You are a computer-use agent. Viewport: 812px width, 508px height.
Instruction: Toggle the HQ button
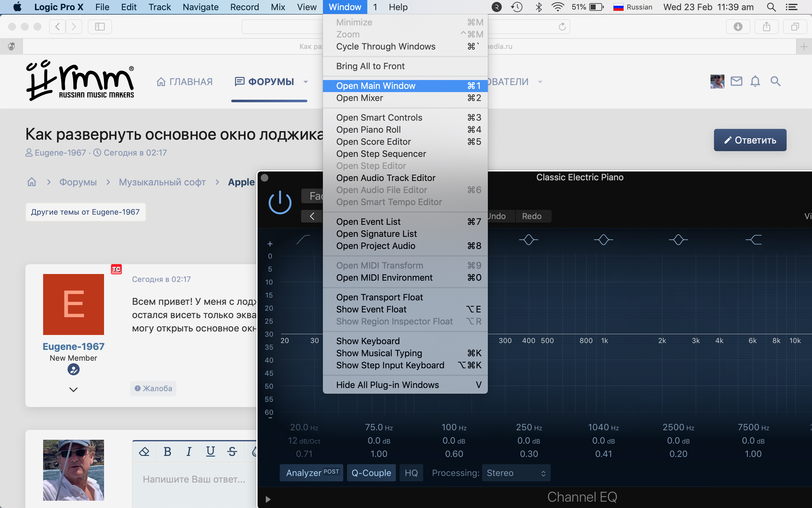coord(411,473)
